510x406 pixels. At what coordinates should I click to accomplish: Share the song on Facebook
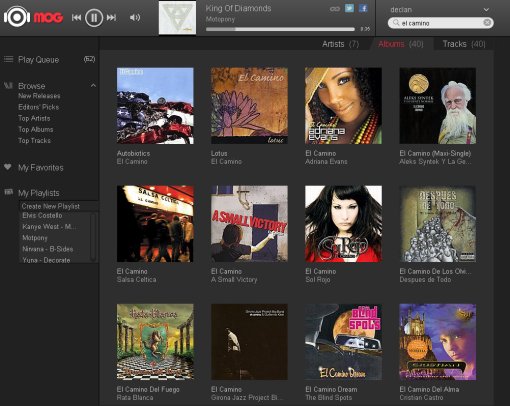(363, 8)
